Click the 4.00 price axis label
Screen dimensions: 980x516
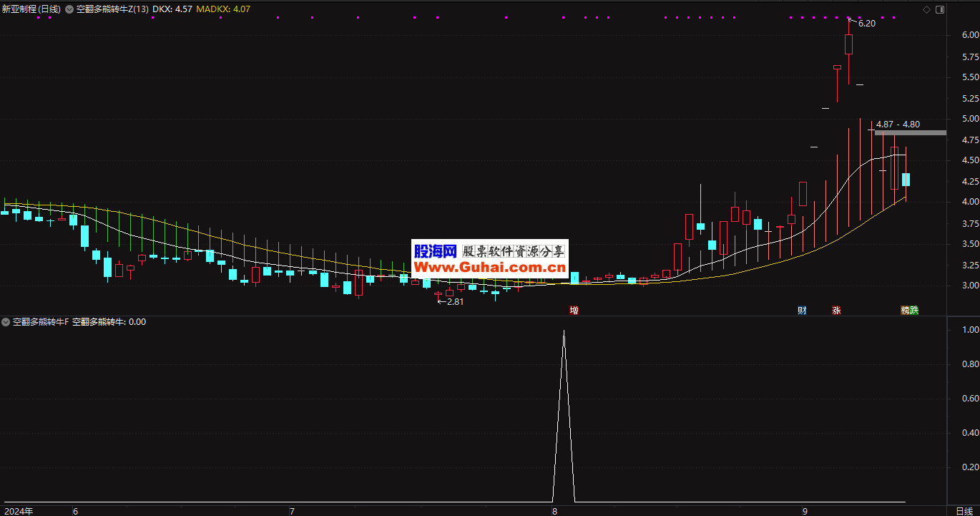(970, 203)
